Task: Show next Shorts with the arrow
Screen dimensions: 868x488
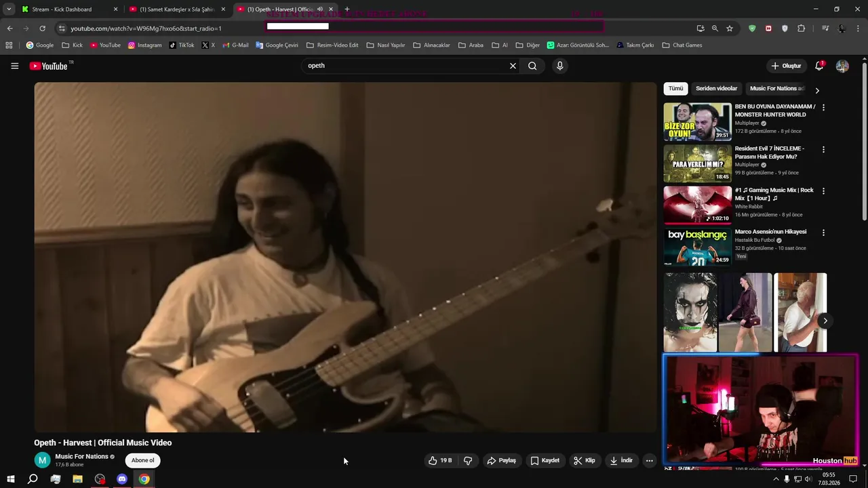Action: 825,321
